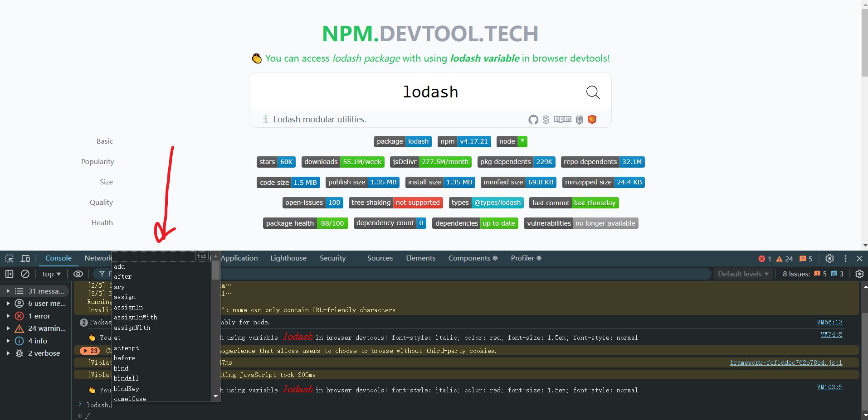Select the inspect element picker icon
Viewport: 868px width, 420px height.
9,259
